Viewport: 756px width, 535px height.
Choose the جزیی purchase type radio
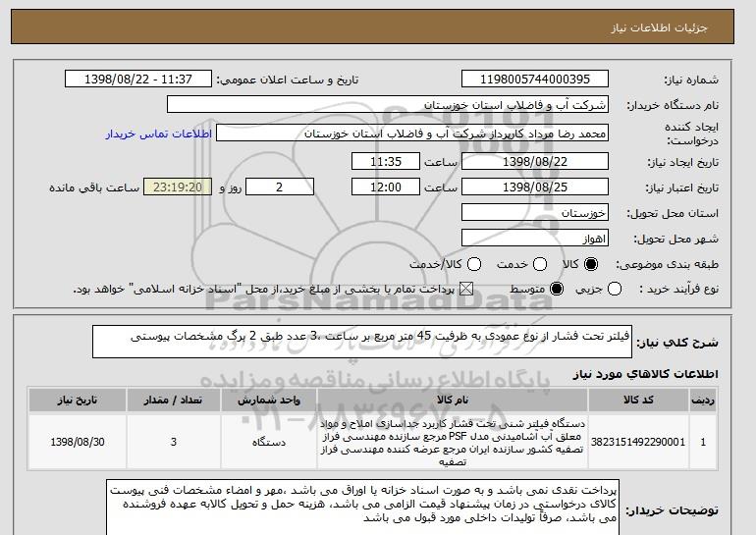tap(615, 289)
